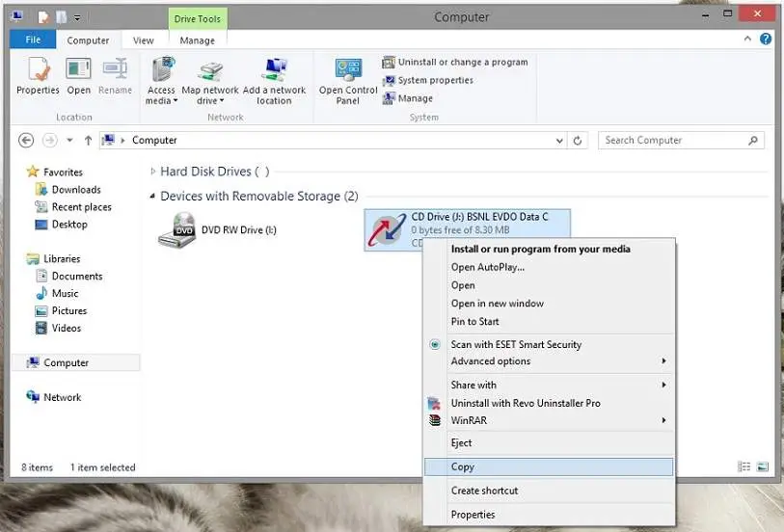Collapse Devices with Removable Storage group
Viewport: 784px width, 532px height.
tap(152, 197)
